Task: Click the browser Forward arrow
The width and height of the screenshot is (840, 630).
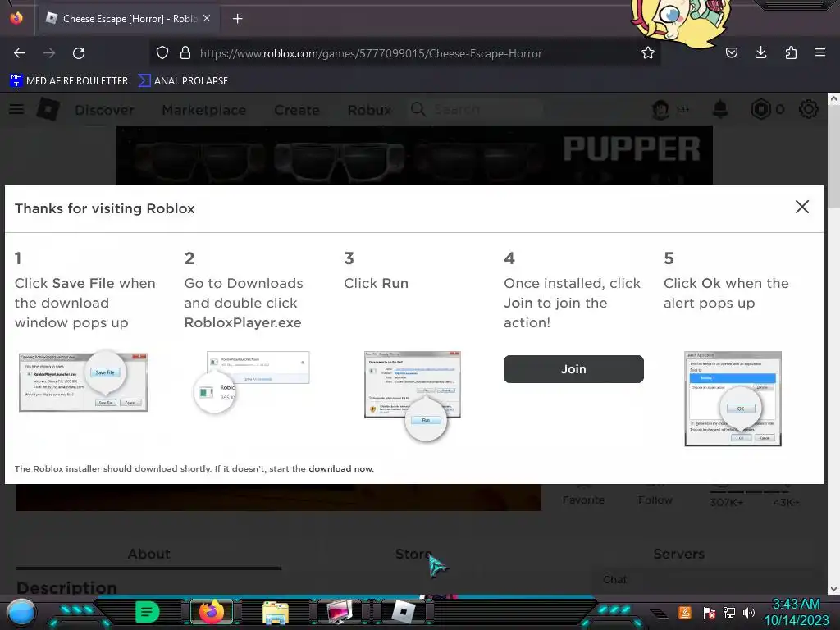Action: [49, 53]
